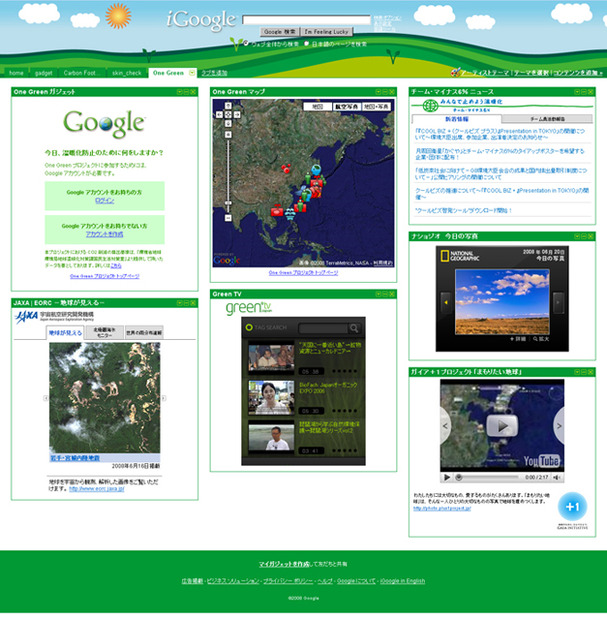Switch to the Carbon Foot... tab
The image size is (607, 620).
(x=81, y=73)
